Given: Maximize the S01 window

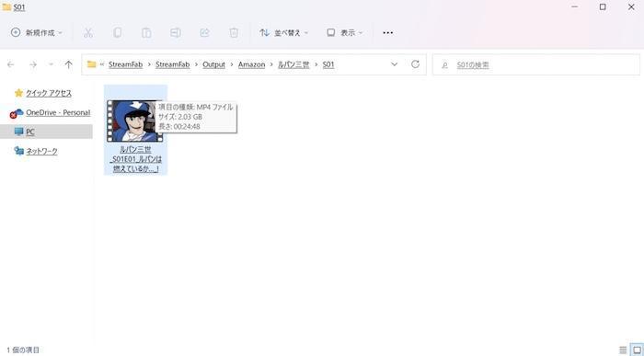Looking at the screenshot, I should 603,7.
